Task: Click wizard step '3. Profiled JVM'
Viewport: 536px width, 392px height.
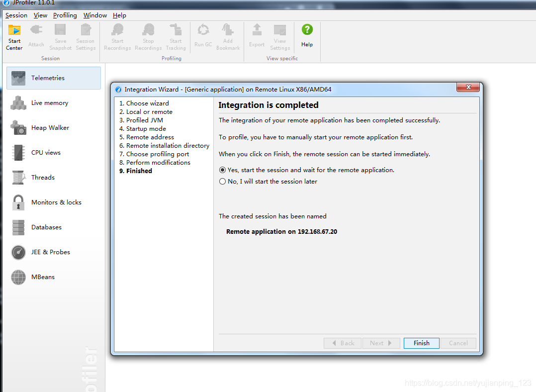Action: pos(141,120)
